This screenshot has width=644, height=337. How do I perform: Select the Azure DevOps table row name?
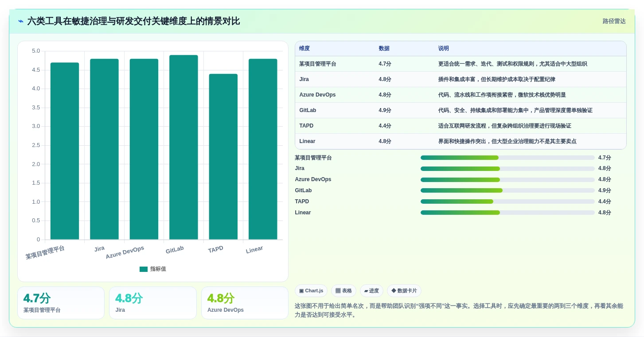pos(317,95)
